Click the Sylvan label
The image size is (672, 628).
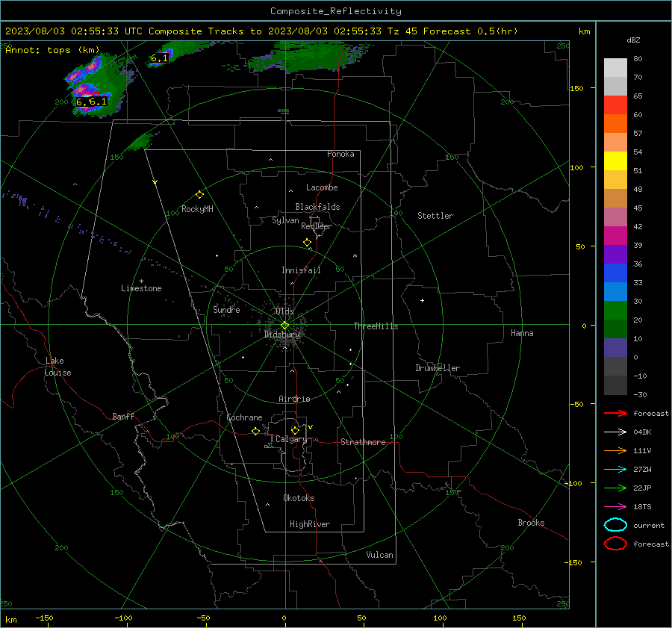(x=285, y=220)
